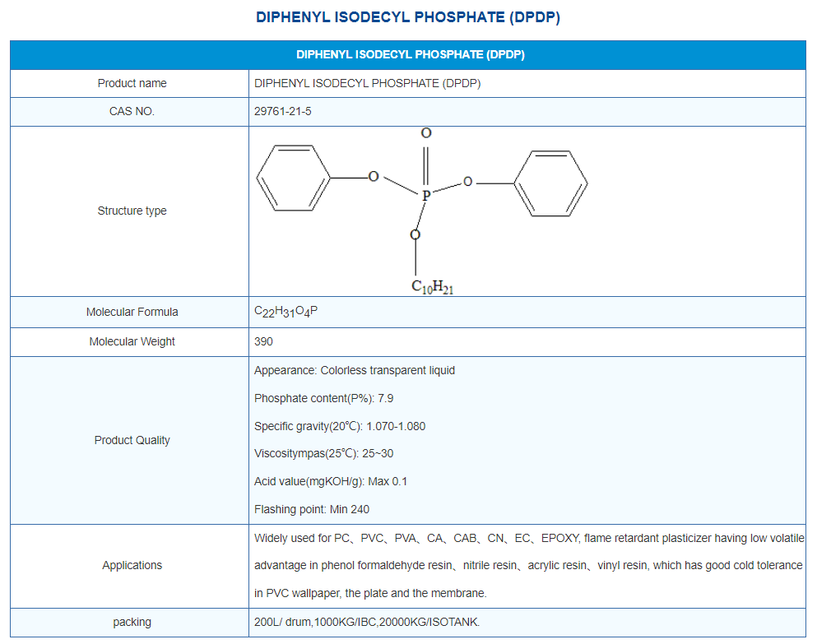The height and width of the screenshot is (644, 817).
Task: Click the C10H21 group in the structure diagram
Action: pyautogui.click(x=432, y=286)
